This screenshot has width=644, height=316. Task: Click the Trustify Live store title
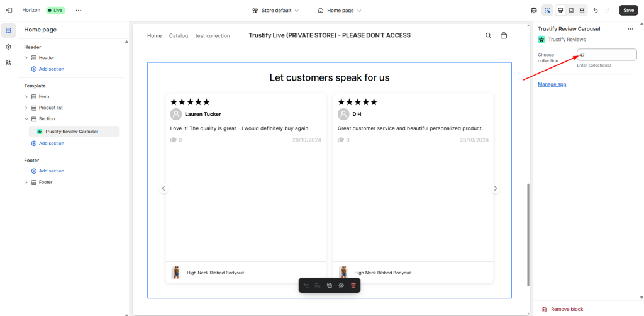point(330,35)
